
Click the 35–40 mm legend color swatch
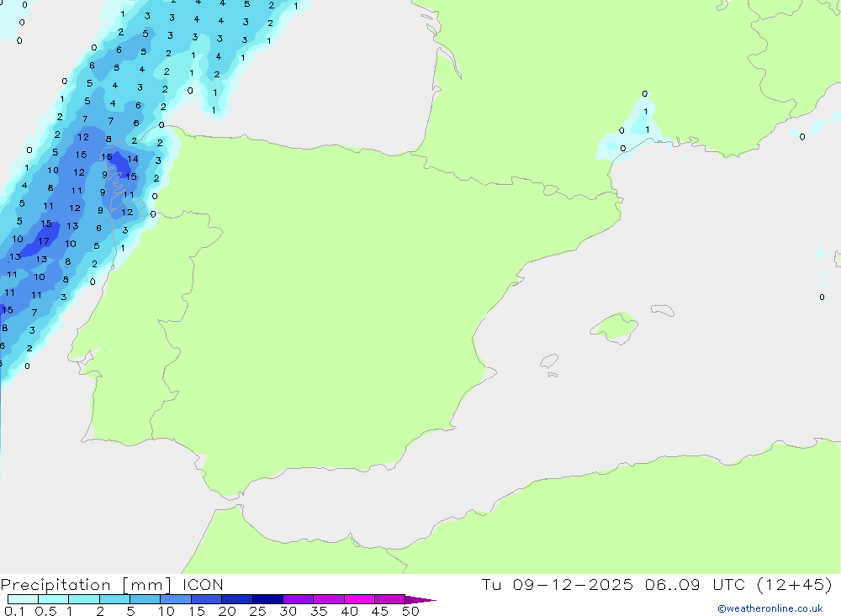(329, 599)
